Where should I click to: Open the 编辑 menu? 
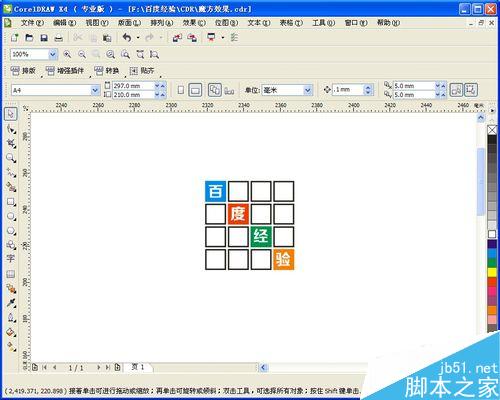pyautogui.click(x=64, y=23)
